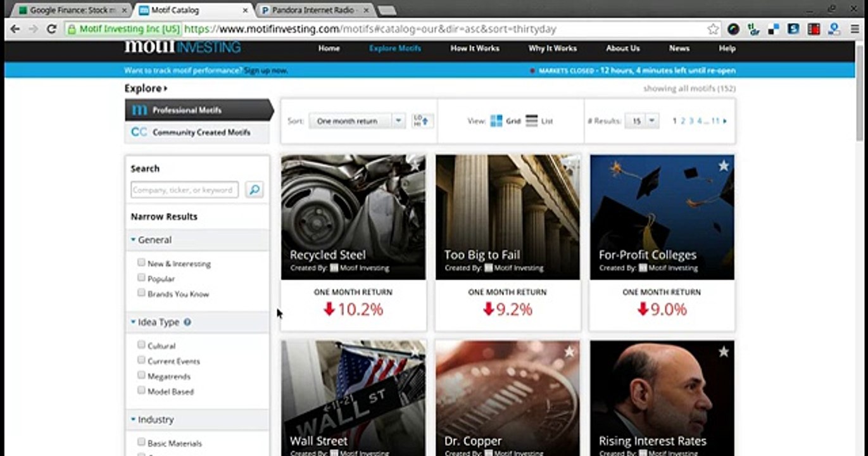Open the Wall Street motif card
Viewport: 868px width, 456px height.
click(353, 398)
